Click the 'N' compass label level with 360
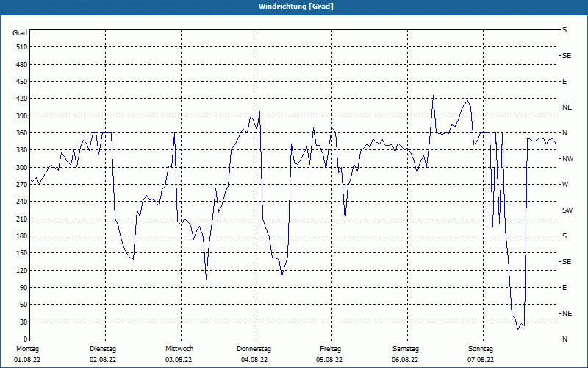Image resolution: width=588 pixels, height=368 pixels. (x=564, y=133)
